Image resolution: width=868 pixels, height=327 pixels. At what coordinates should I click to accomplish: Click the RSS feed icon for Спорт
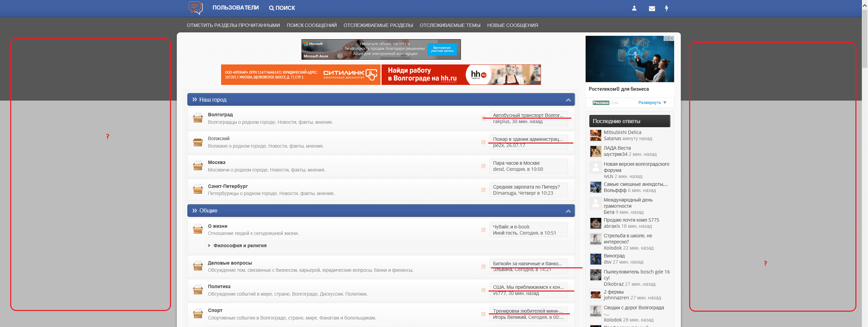483,314
